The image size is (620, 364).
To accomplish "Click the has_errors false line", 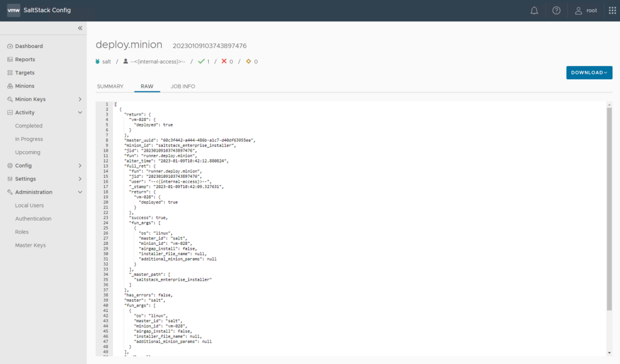I will point(148,295).
